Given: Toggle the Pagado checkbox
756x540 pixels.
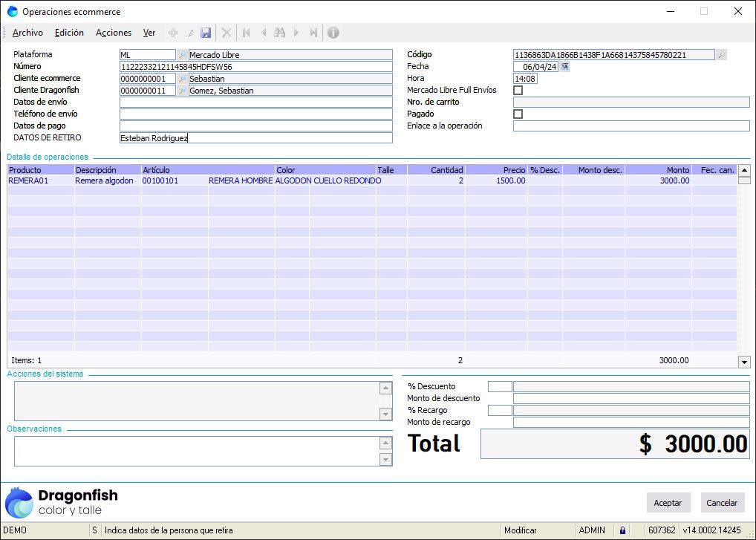Looking at the screenshot, I should [x=518, y=114].
